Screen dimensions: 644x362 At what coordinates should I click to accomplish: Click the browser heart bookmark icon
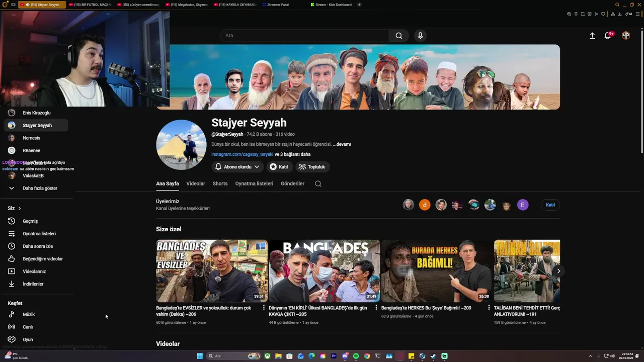[603, 14]
